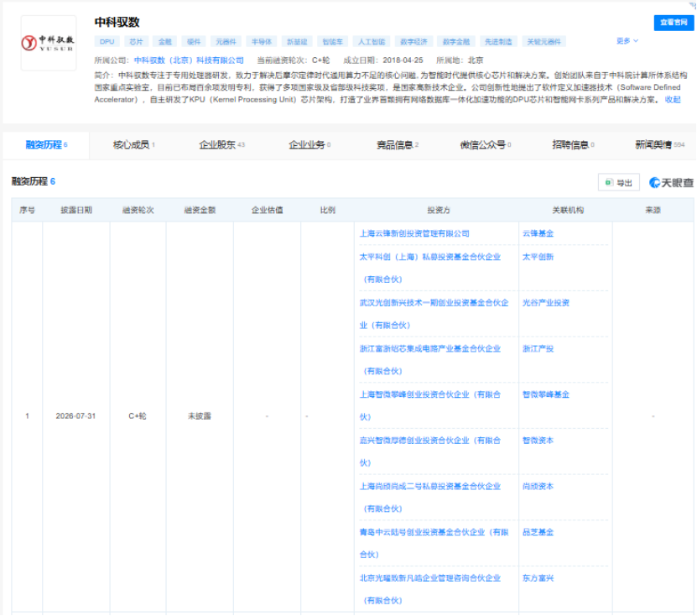Open investor 上海尚颀尚成二号私募投资基金合伙企业

pos(429,497)
